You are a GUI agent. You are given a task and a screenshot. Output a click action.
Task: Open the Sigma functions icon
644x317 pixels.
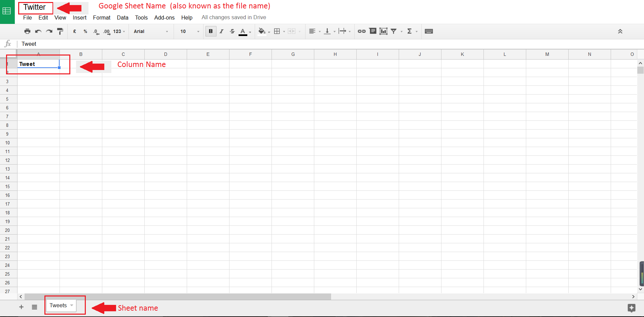point(409,31)
